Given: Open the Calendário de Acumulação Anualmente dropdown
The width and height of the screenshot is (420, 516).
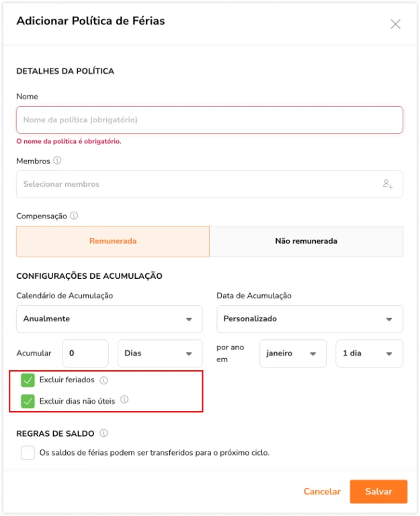Looking at the screenshot, I should tap(110, 319).
